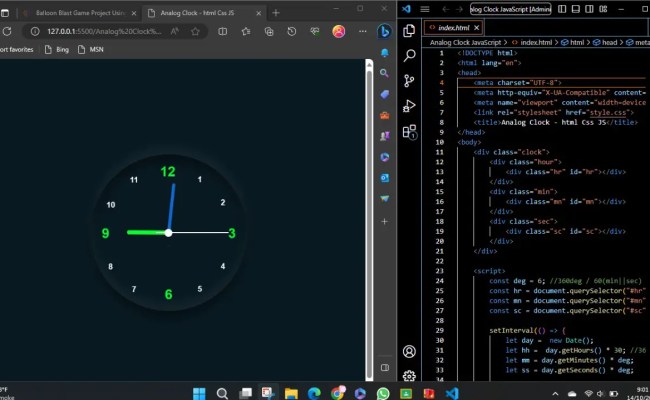Open a new browser tab
The width and height of the screenshot is (650, 400).
pyautogui.click(x=276, y=13)
